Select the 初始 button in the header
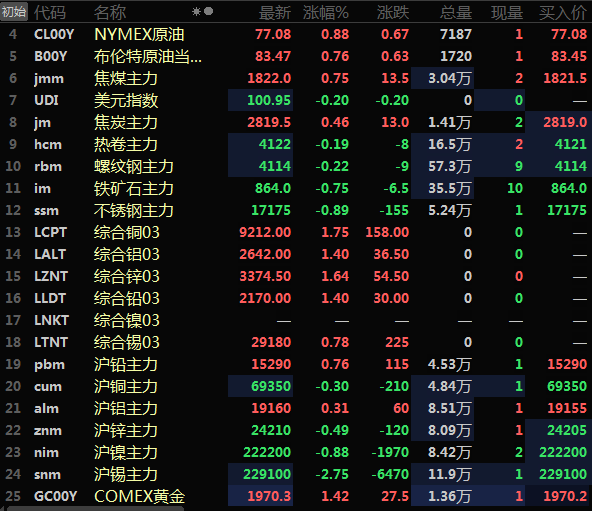The width and height of the screenshot is (592, 511). [x=14, y=12]
